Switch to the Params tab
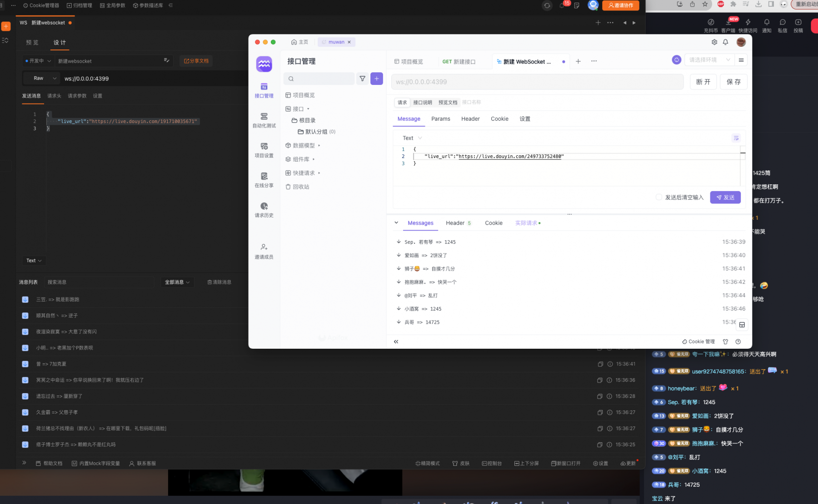The height and width of the screenshot is (504, 818). (x=440, y=119)
